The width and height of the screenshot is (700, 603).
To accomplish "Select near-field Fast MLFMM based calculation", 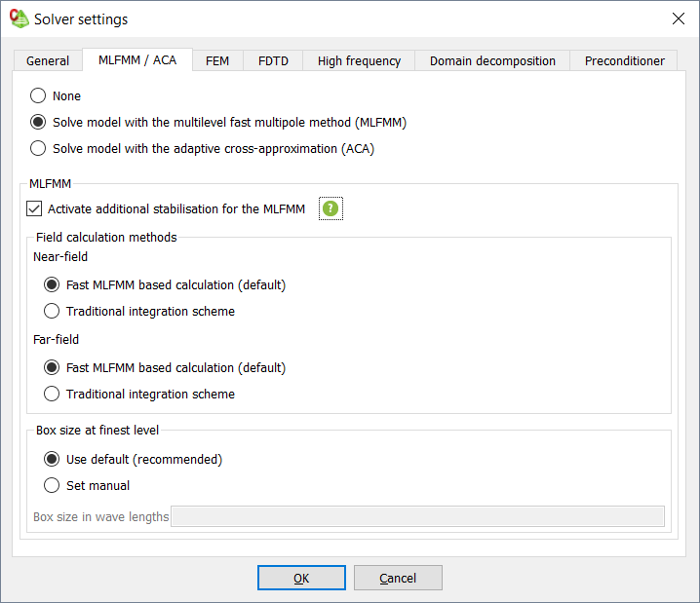I will pos(53,285).
